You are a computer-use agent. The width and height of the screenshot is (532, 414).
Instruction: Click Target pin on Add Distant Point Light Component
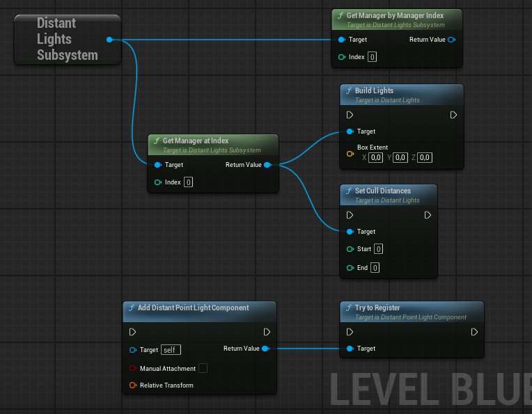[133, 350]
